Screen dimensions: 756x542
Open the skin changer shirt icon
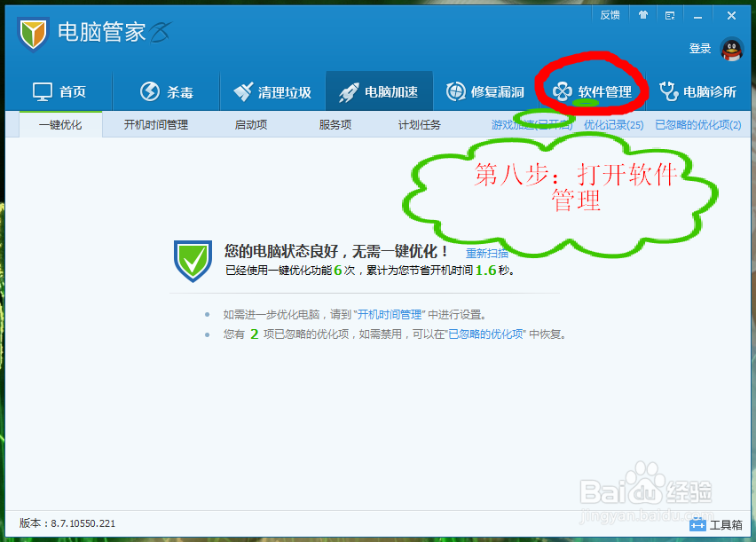pos(642,15)
